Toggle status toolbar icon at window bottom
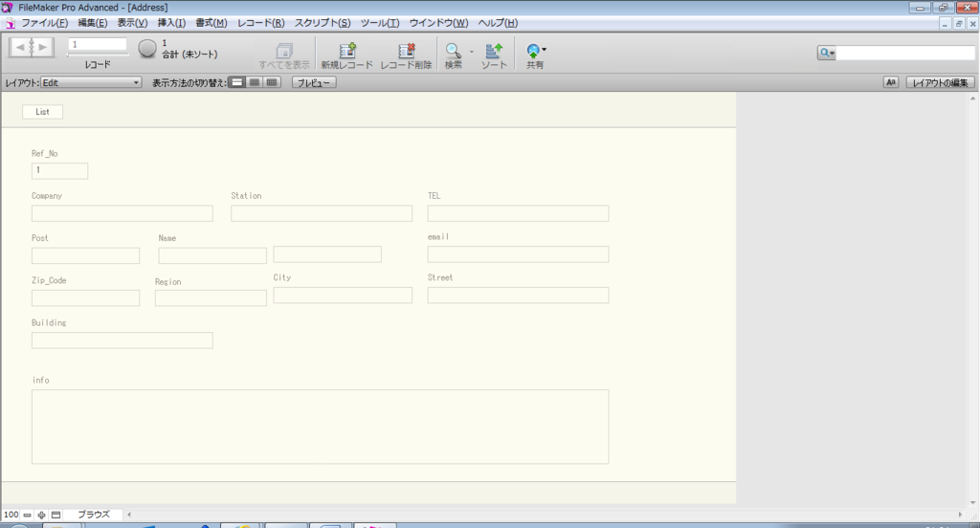 point(56,515)
